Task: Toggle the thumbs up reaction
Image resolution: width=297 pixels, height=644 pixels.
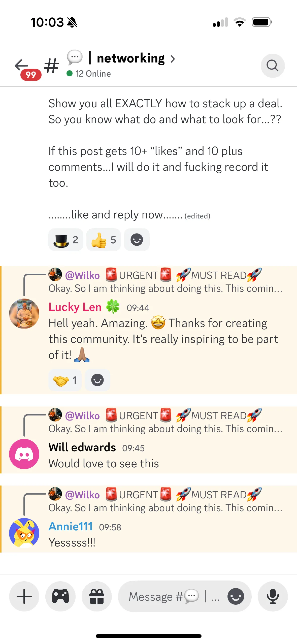Action: coord(104,240)
